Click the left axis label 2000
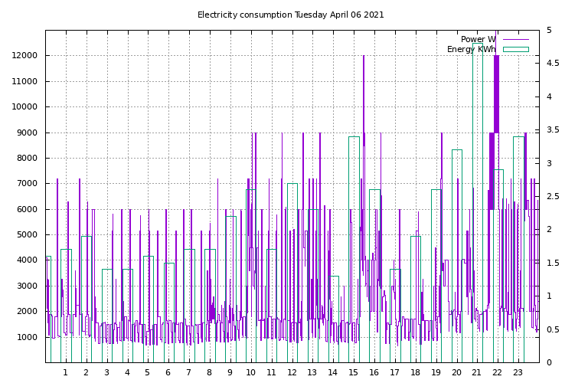The width and height of the screenshot is (588, 383). pos(27,311)
